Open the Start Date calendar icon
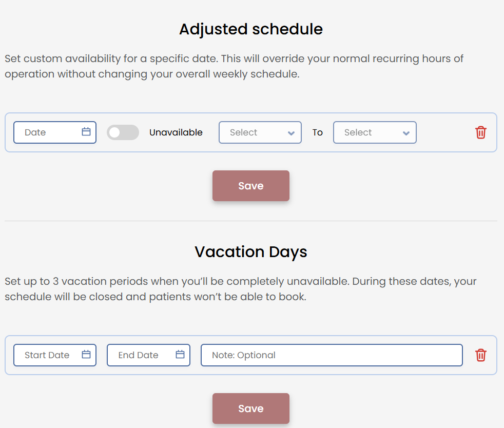The height and width of the screenshot is (428, 504). click(x=85, y=355)
